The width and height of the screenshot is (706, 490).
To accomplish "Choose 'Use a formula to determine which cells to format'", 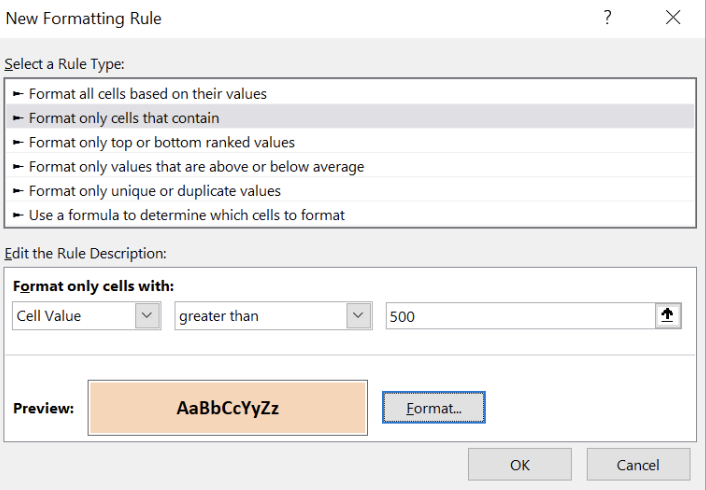I will point(350,215).
